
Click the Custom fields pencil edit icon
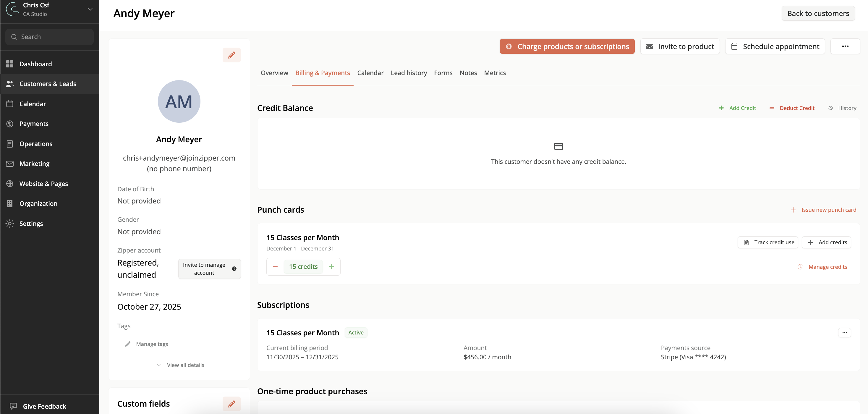click(x=231, y=404)
